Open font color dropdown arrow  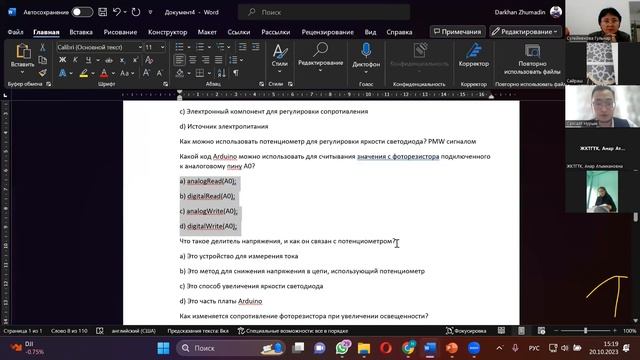click(x=113, y=73)
